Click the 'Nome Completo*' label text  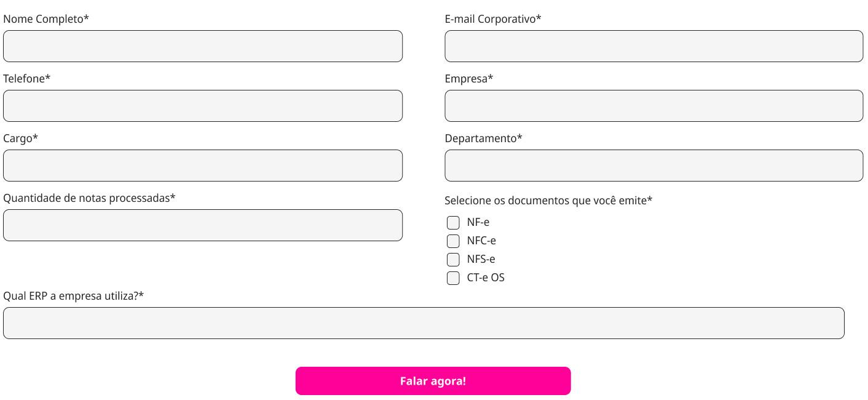point(46,19)
